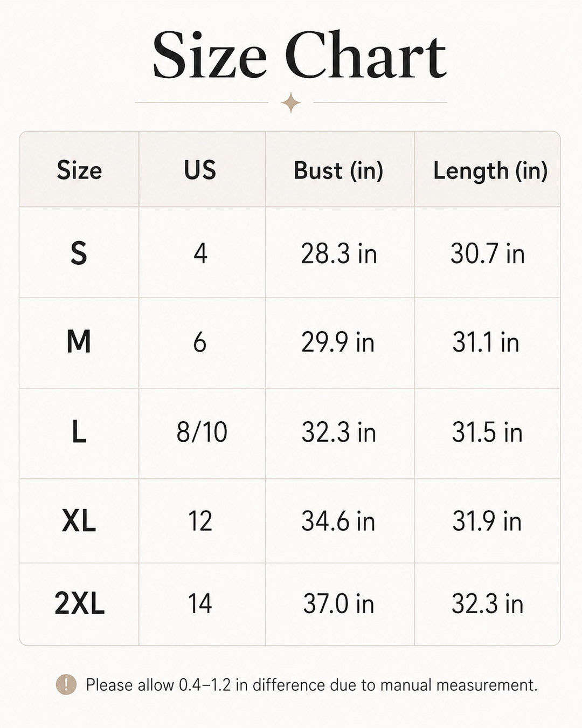Click the US size 14 cell

coord(200,603)
